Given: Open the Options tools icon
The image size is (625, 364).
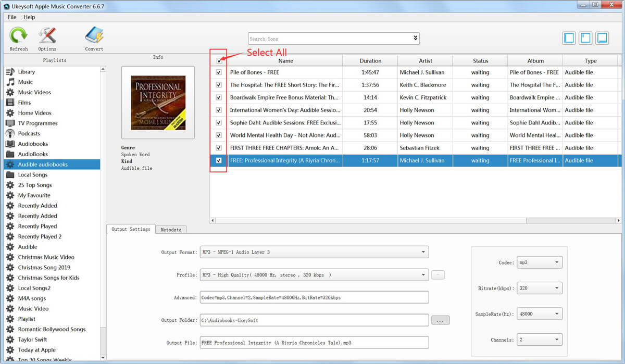Looking at the screenshot, I should click(x=47, y=35).
